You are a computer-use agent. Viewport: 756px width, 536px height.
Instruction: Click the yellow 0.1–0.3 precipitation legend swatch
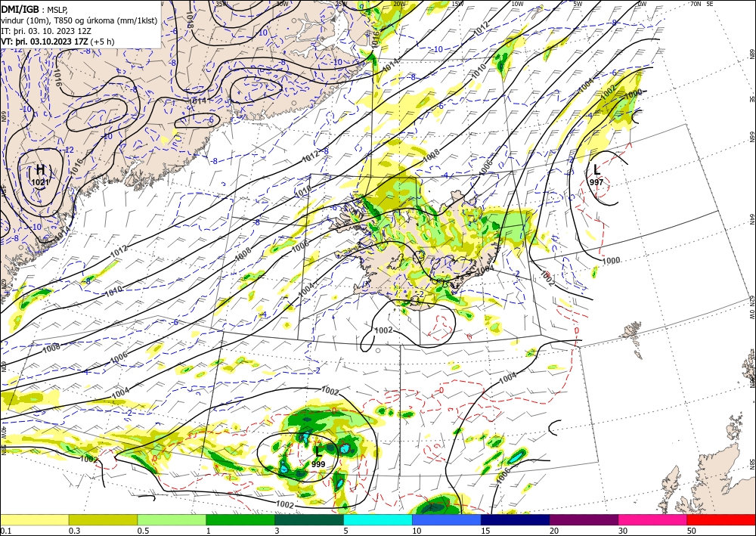click(34, 519)
